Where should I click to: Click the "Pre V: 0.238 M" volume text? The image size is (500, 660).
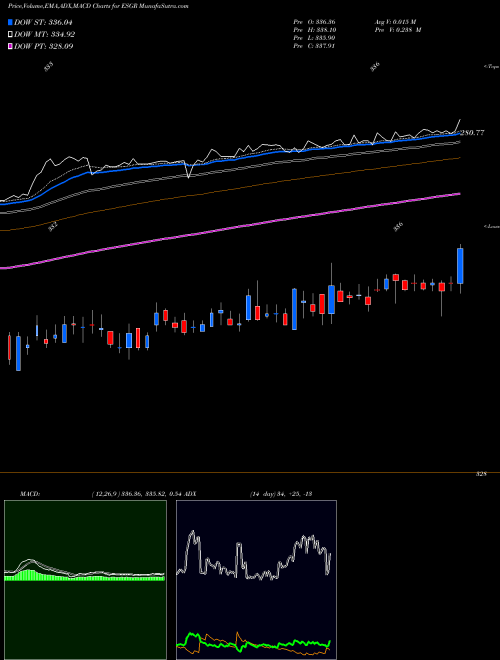[x=398, y=30]
